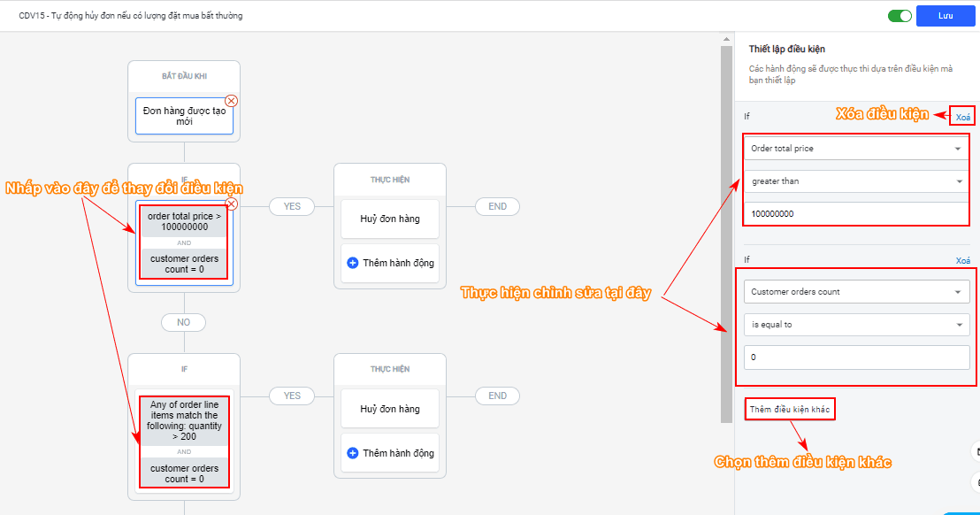
Task: Open the 'is equal to' operator dropdown
Action: [855, 325]
